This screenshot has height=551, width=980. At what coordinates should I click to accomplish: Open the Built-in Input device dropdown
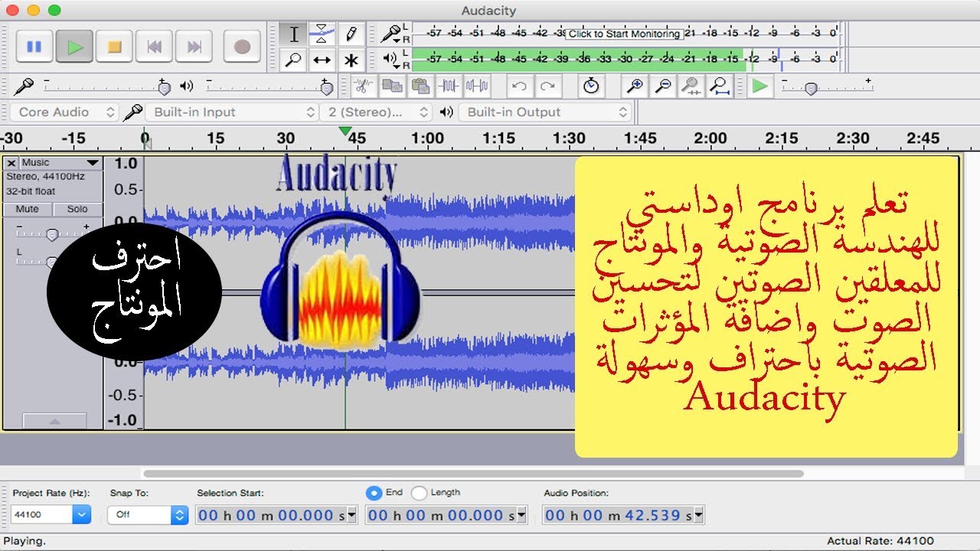(x=232, y=112)
